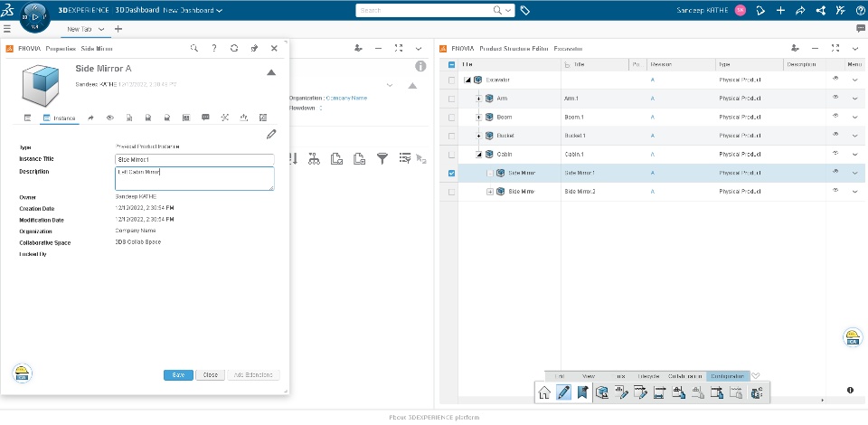Switch to the Instance tab in the Properties panel
The image size is (868, 425).
(x=60, y=118)
